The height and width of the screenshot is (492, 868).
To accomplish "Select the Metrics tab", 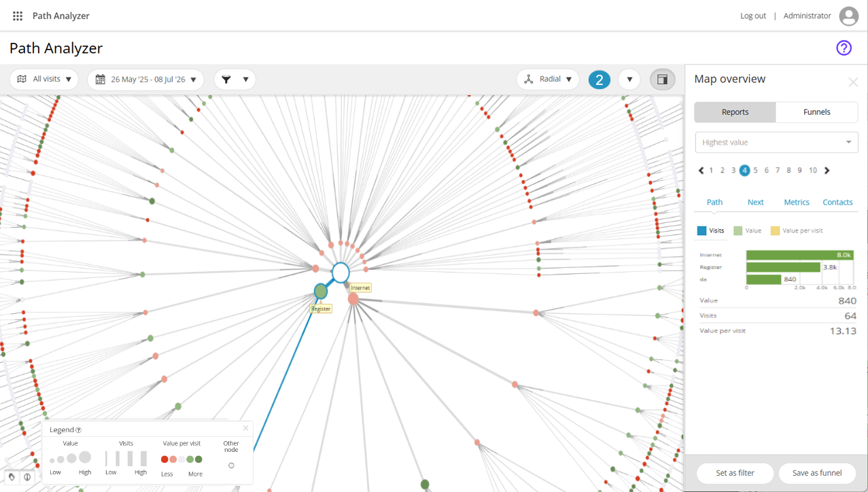I will click(x=797, y=203).
